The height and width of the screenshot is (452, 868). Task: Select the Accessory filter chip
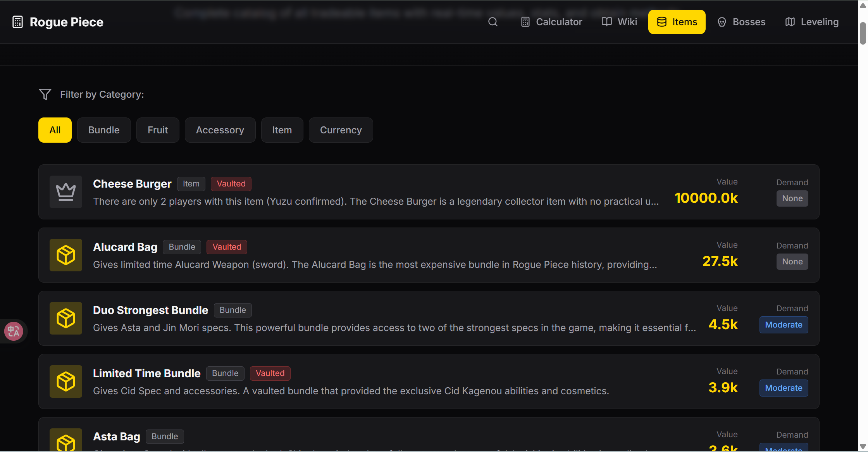(220, 130)
